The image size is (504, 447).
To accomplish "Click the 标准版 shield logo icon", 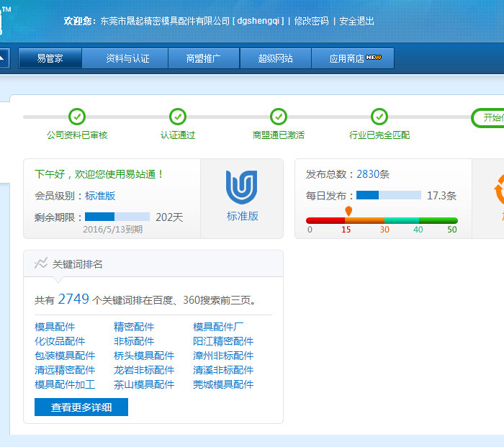I will pyautogui.click(x=242, y=187).
